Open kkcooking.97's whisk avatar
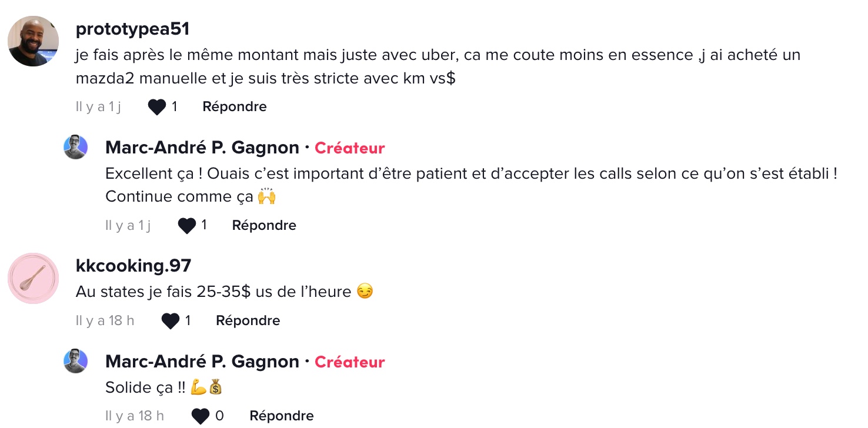 pos(33,279)
